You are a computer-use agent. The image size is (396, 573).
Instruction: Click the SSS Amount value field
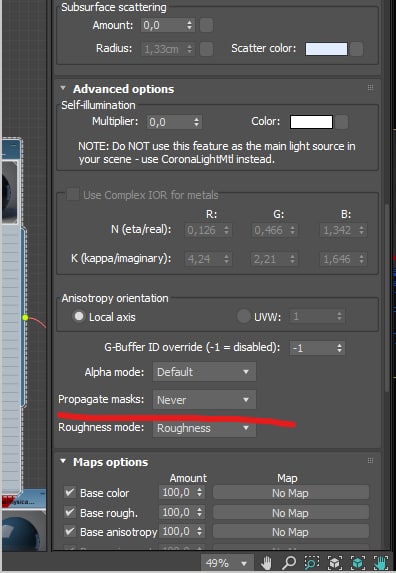(164, 25)
